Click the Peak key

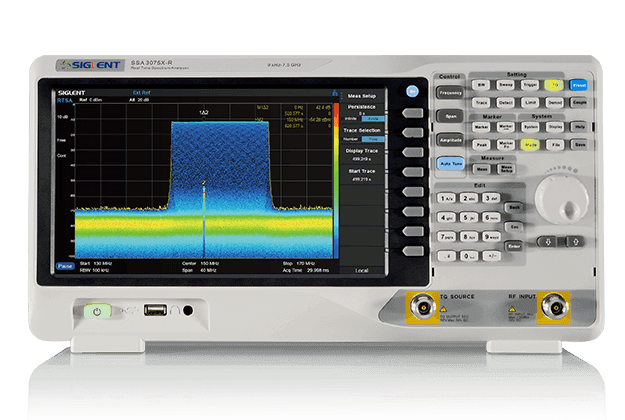481,145
